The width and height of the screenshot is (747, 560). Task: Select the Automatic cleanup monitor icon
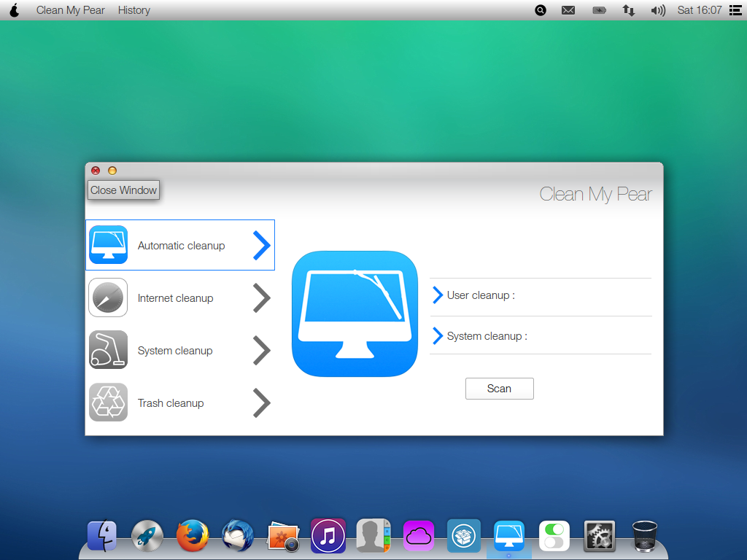point(108,245)
